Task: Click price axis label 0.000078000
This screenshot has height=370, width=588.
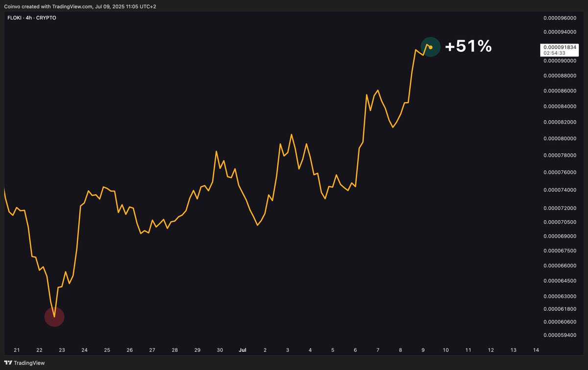Action: pos(561,155)
